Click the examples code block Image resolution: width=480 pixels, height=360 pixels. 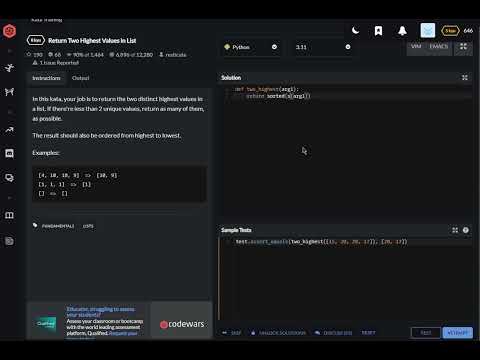(x=119, y=184)
